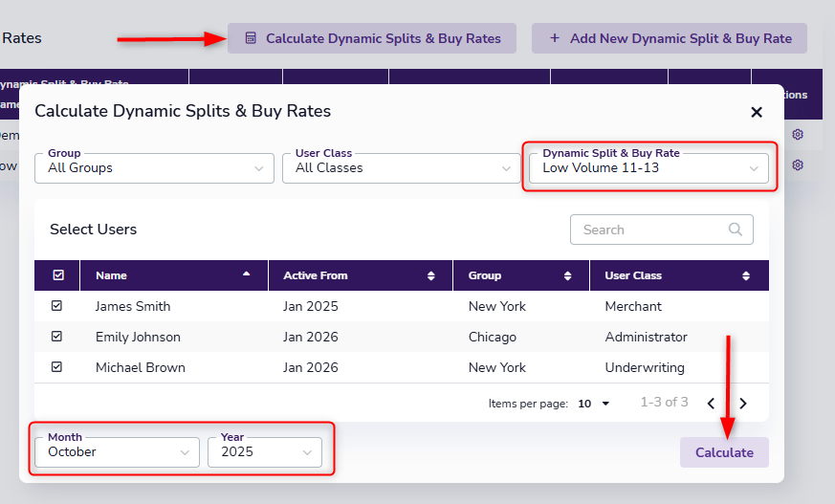Toggle the select all users checkbox
This screenshot has width=835, height=504.
(57, 275)
